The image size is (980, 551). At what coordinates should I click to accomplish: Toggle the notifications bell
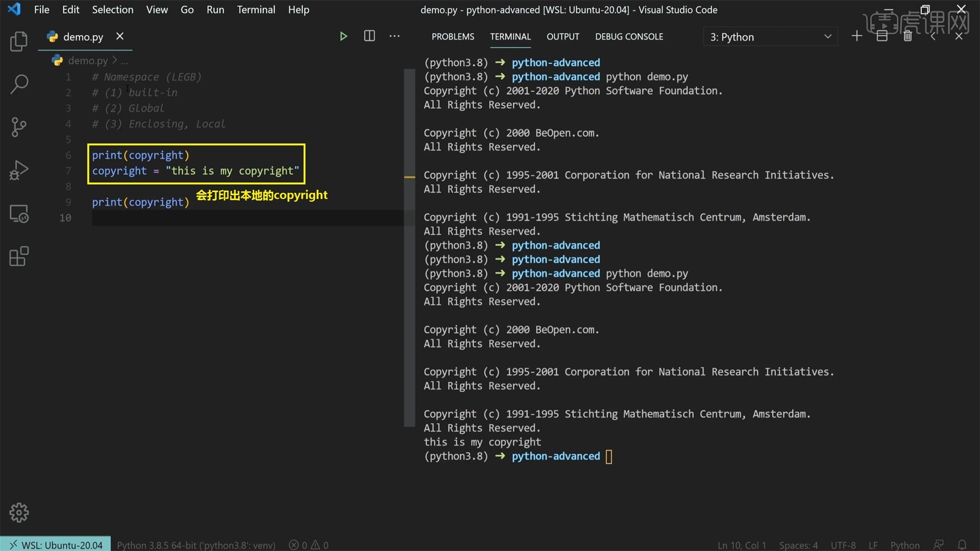[963, 544]
